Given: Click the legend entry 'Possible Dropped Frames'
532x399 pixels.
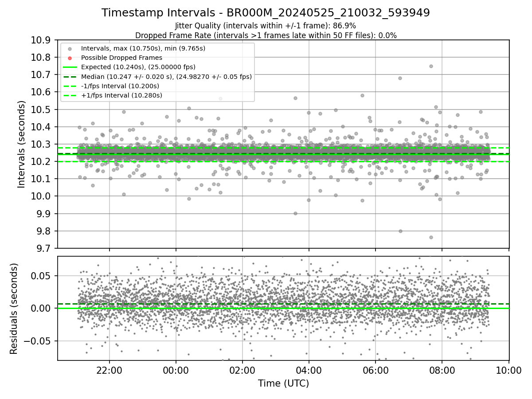Looking at the screenshot, I should click(x=121, y=58).
